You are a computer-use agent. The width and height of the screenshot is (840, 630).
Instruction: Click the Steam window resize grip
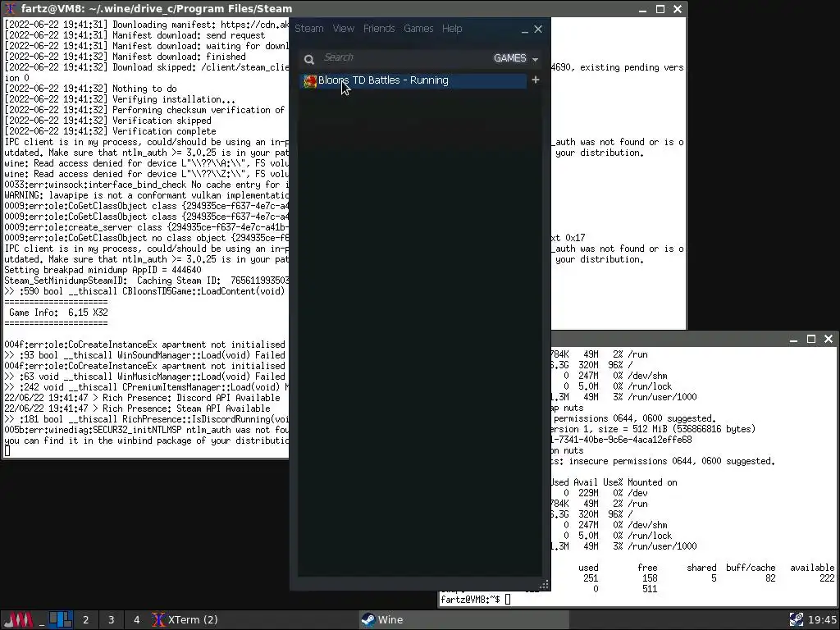(x=545, y=584)
